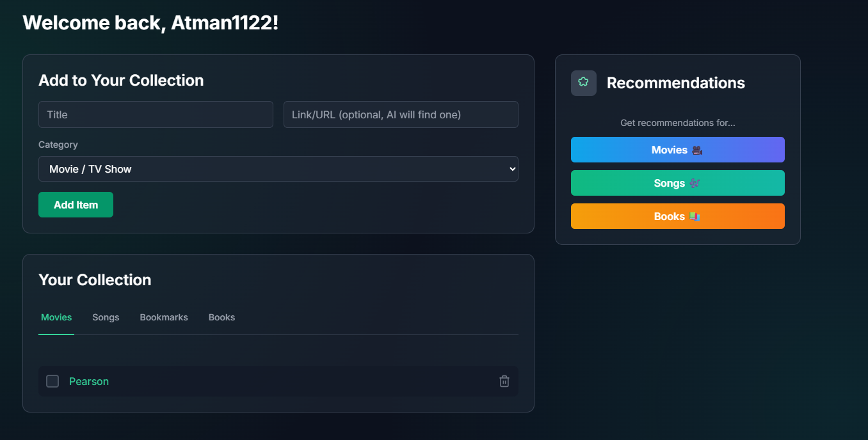Select the Movies tab in Your Collection
Viewport: 868px width, 440px height.
56,317
